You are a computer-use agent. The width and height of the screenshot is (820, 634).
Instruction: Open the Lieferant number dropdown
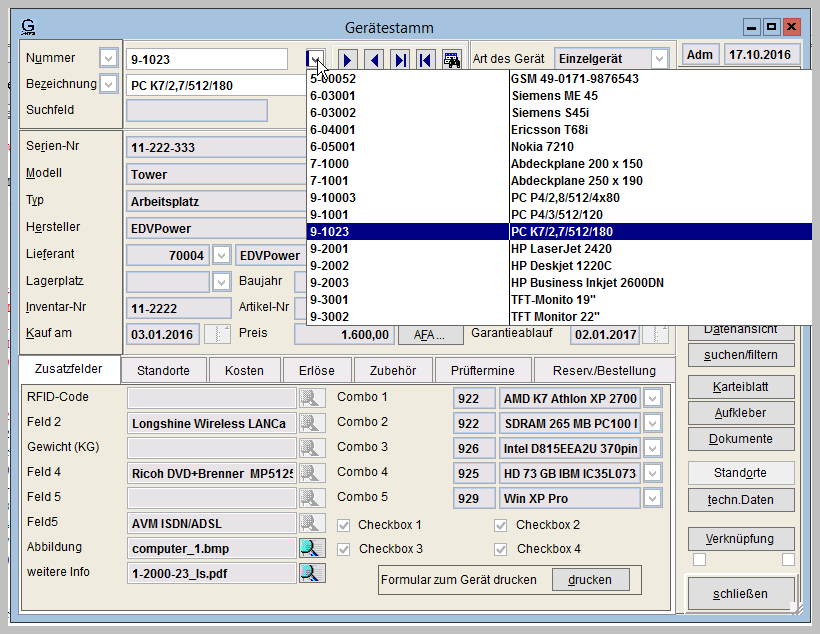221,256
